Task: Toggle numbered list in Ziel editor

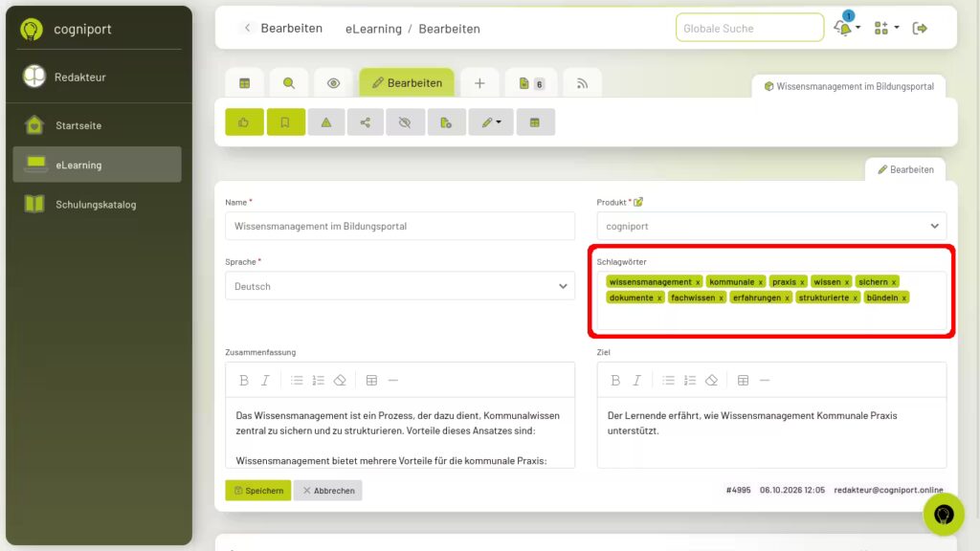Action: pos(690,381)
